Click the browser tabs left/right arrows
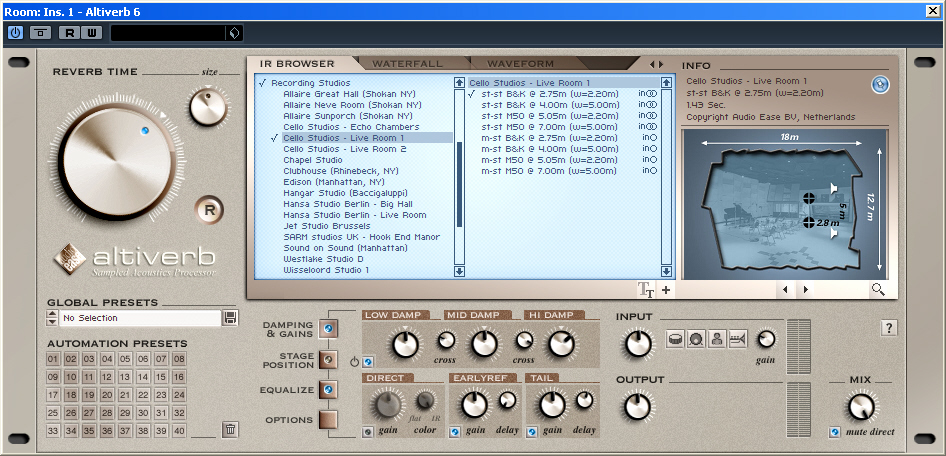The width and height of the screenshot is (946, 456). (x=656, y=64)
